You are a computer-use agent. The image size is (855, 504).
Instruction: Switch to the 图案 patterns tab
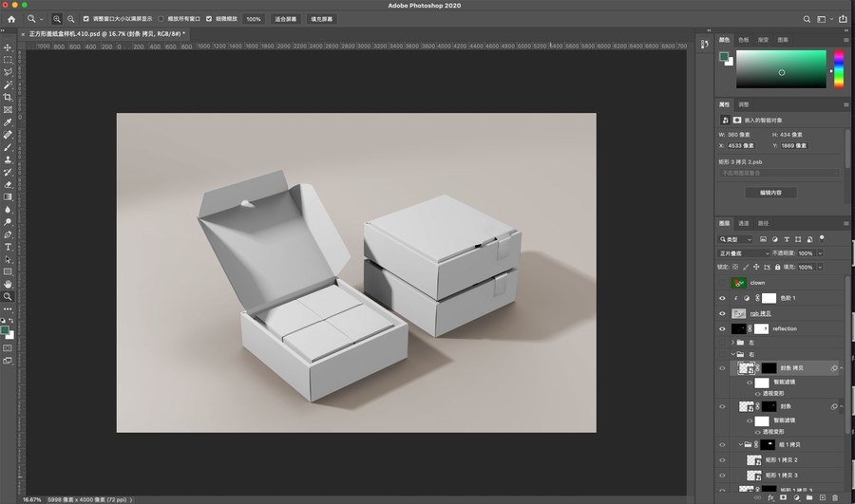tap(783, 40)
